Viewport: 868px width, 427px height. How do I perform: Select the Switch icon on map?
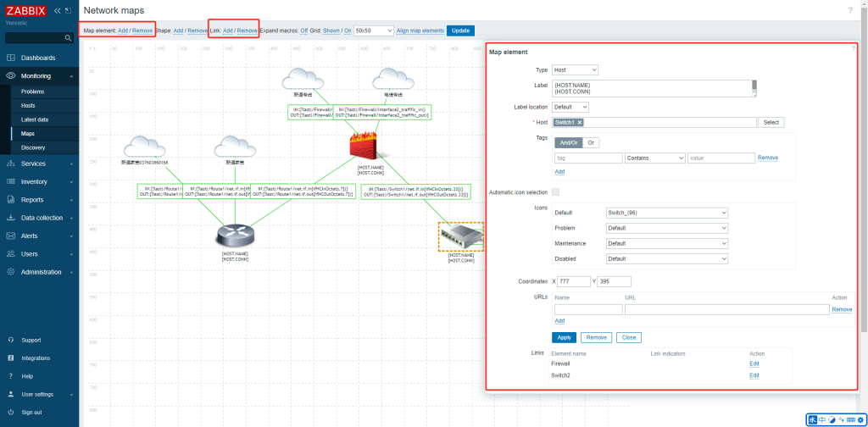(461, 236)
